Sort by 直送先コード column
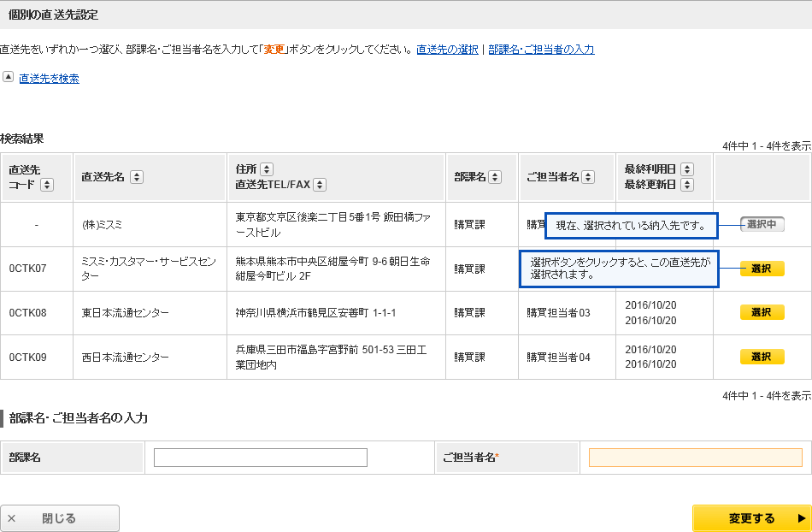 [x=46, y=185]
